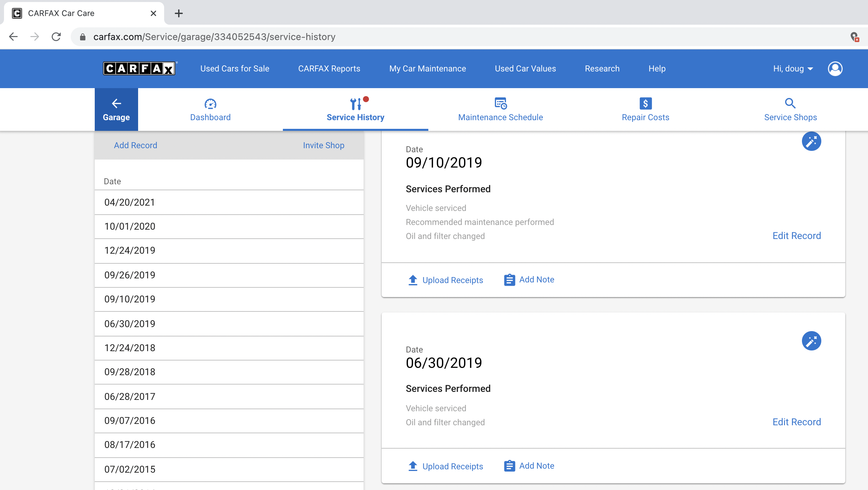The height and width of the screenshot is (490, 868).
Task: Expand the Hi, doug account dropdown
Action: [x=793, y=69]
